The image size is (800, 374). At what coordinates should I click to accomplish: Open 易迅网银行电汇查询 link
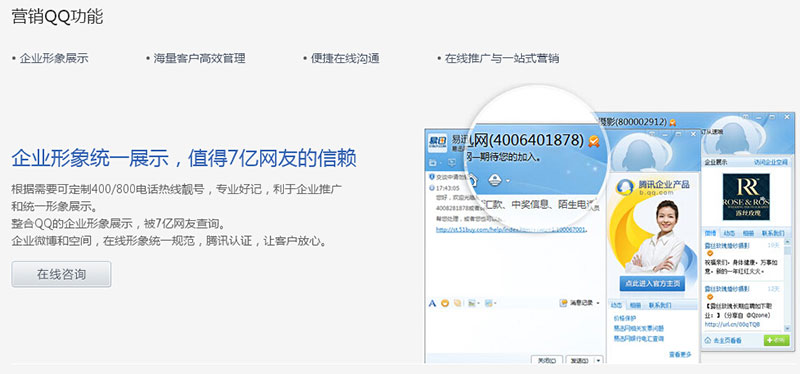pos(639,338)
